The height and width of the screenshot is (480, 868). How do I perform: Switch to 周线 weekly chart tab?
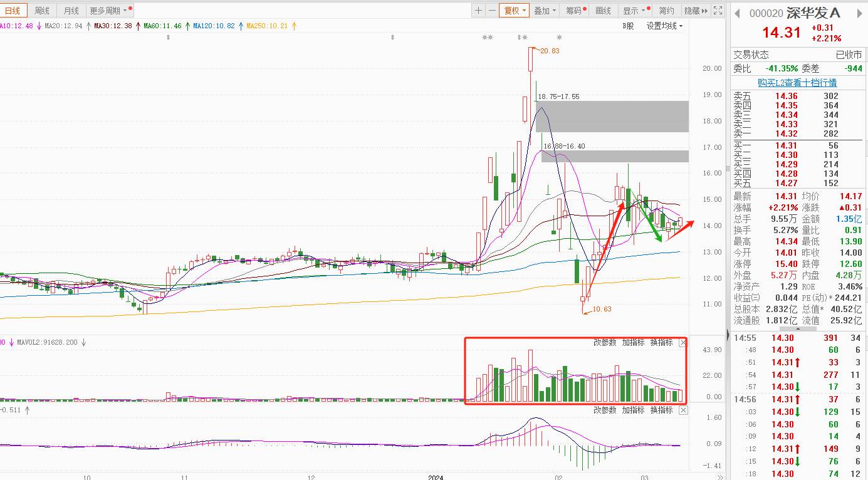[42, 11]
